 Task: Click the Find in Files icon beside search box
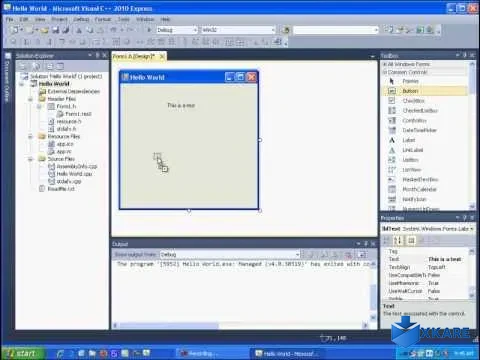[x=285, y=30]
